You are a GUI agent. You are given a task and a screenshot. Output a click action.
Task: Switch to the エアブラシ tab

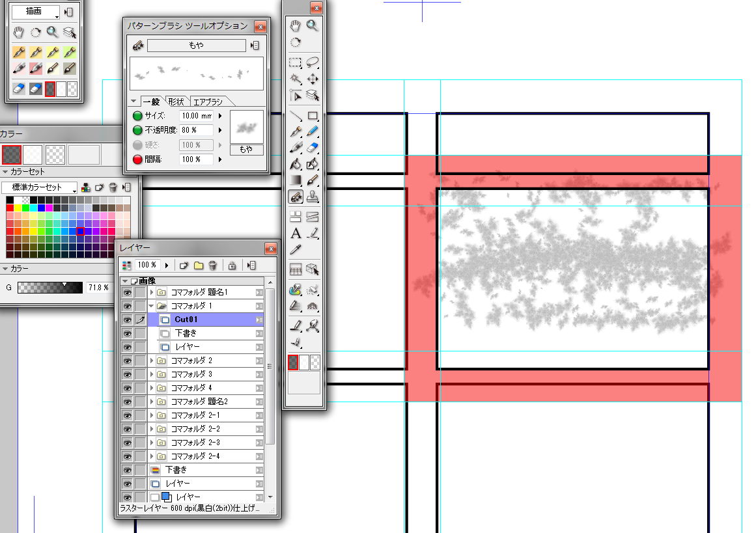(x=208, y=102)
